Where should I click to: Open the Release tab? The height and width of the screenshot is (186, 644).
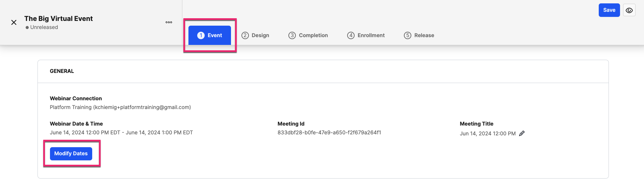point(419,35)
